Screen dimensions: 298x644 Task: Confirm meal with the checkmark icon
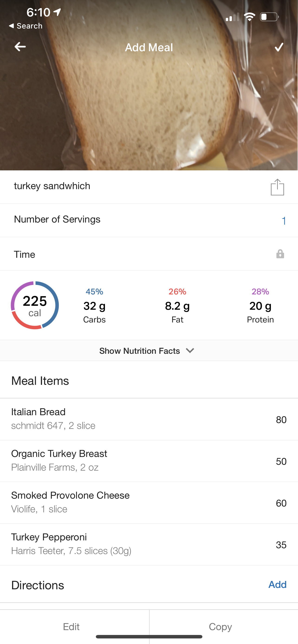coord(279,47)
